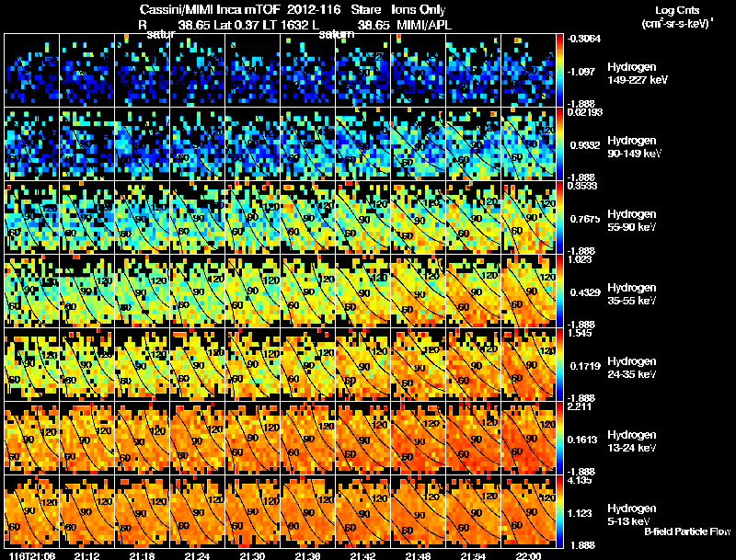
Task: Select the 5-13 keV panel at 21:48
Action: coord(418,511)
